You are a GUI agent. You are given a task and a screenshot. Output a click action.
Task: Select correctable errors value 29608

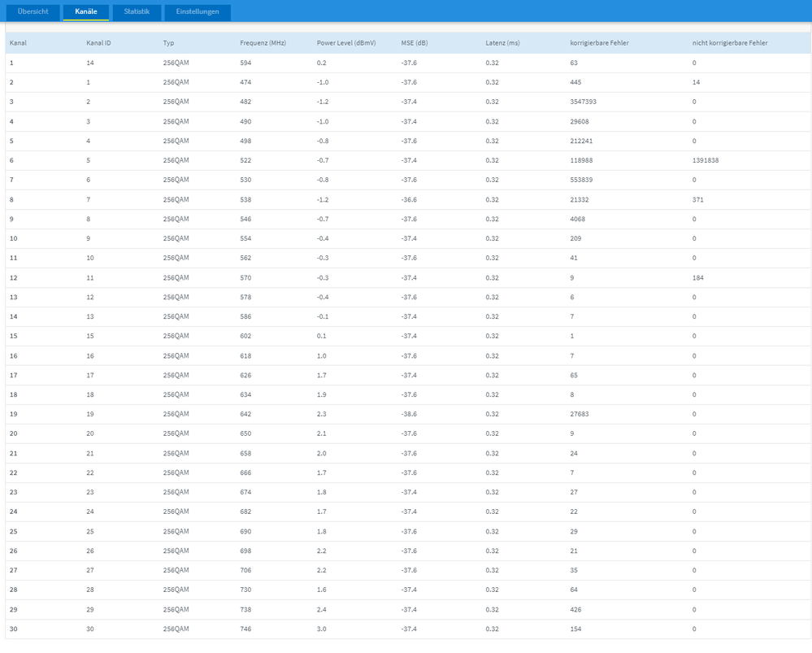point(579,122)
